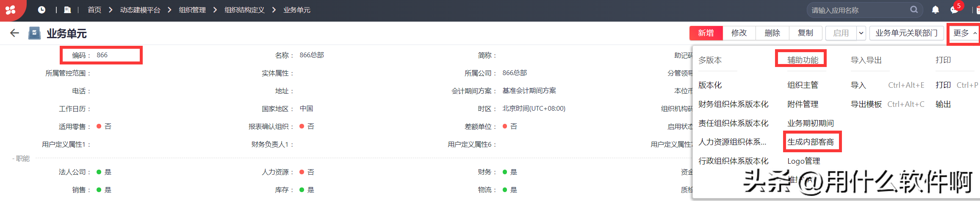Click the 适用零售 status indicator
Image resolution: width=980 pixels, height=201 pixels.
[x=99, y=126]
